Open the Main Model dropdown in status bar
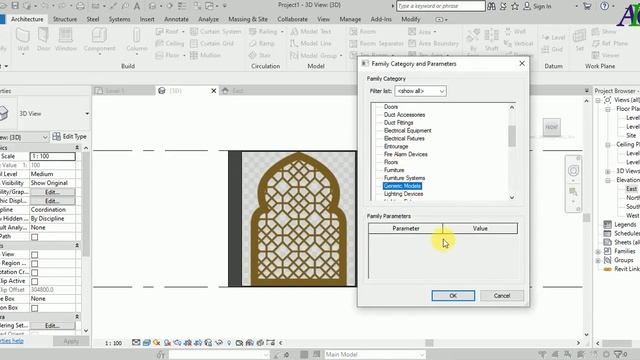 pyautogui.click(x=375, y=354)
